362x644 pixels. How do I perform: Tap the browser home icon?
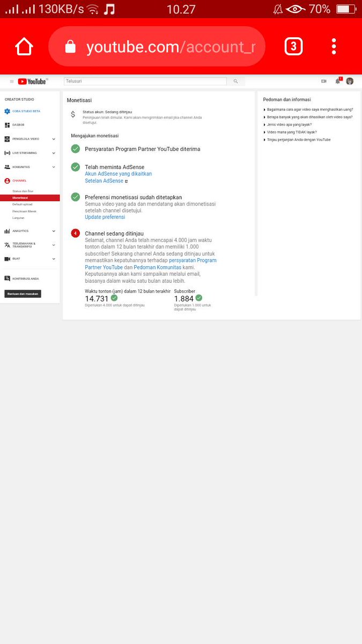(24, 47)
